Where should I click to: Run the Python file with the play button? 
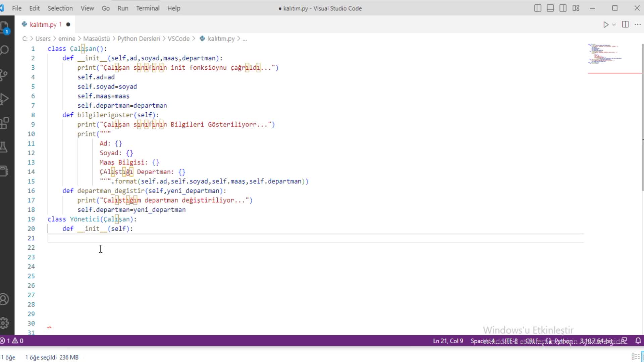point(605,24)
